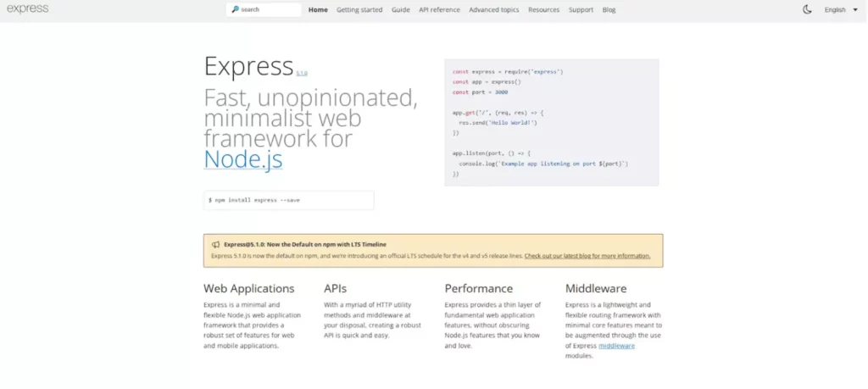Click the megaphone announcement icon
Viewport: 868px width, 389px height.
tap(216, 244)
